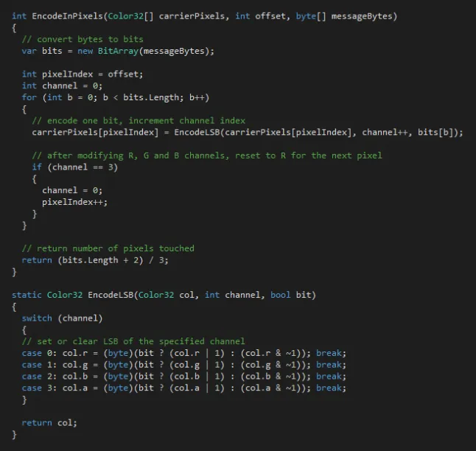Click "bits[b]" argument in the EncodeLSB call
The height and width of the screenshot is (451, 476).
[x=435, y=133]
